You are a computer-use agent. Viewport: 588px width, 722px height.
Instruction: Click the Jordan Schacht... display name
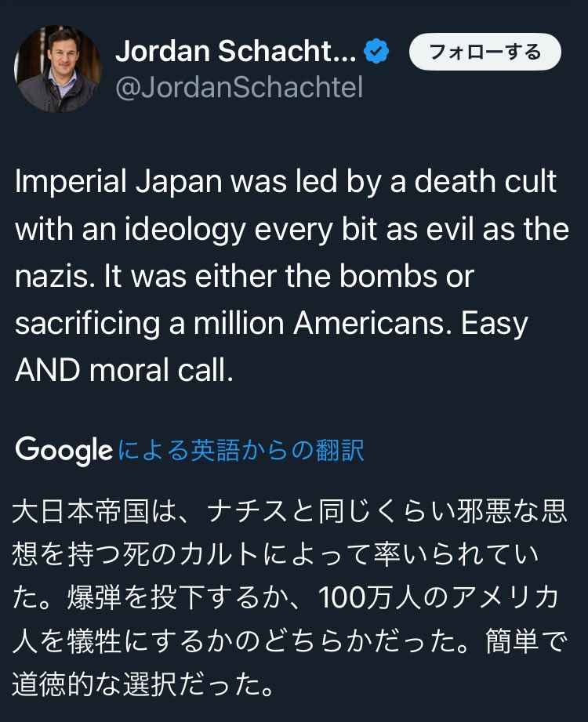(x=235, y=53)
